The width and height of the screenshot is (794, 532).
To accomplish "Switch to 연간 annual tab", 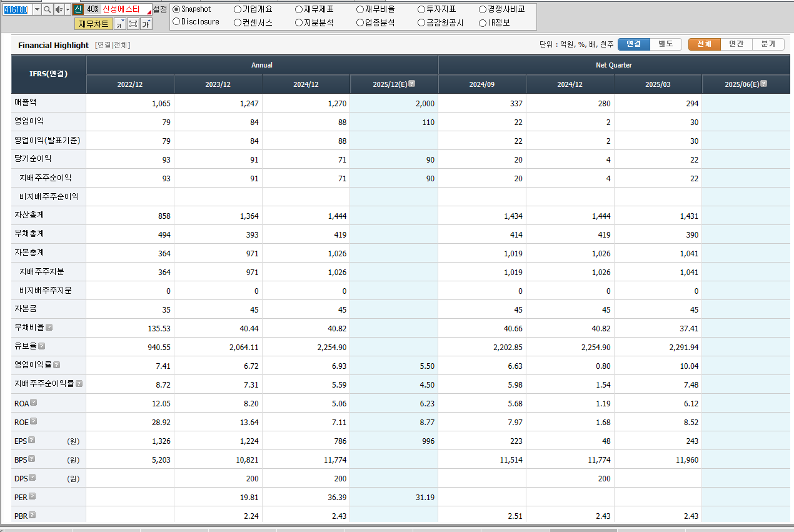I will click(x=736, y=44).
